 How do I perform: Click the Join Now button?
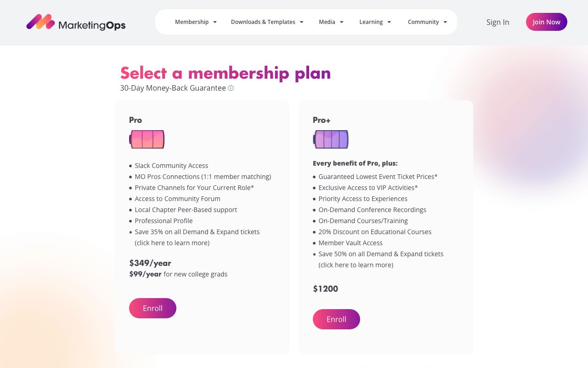(x=546, y=22)
